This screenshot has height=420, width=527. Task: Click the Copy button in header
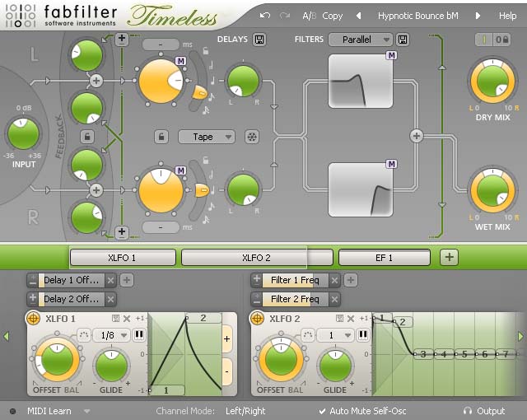tap(332, 16)
